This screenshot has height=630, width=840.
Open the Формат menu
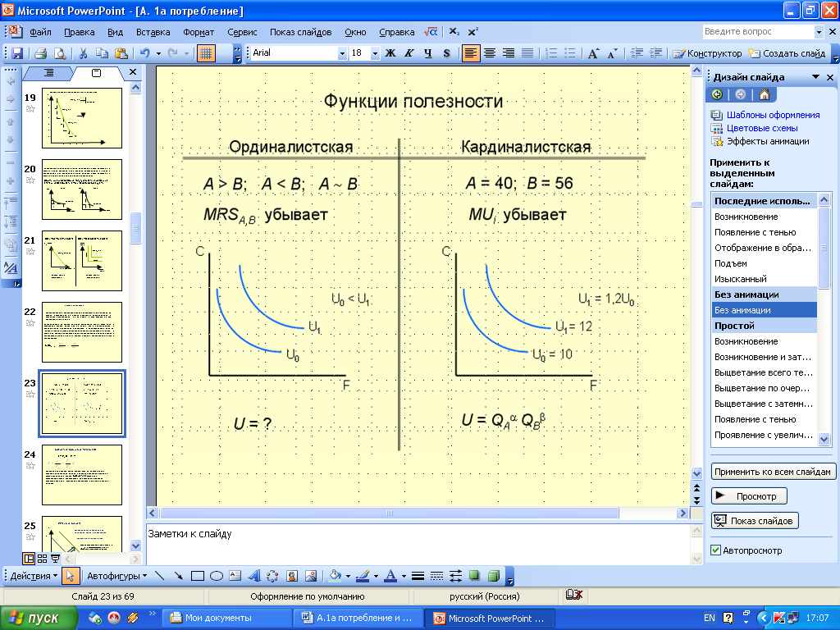click(x=199, y=32)
